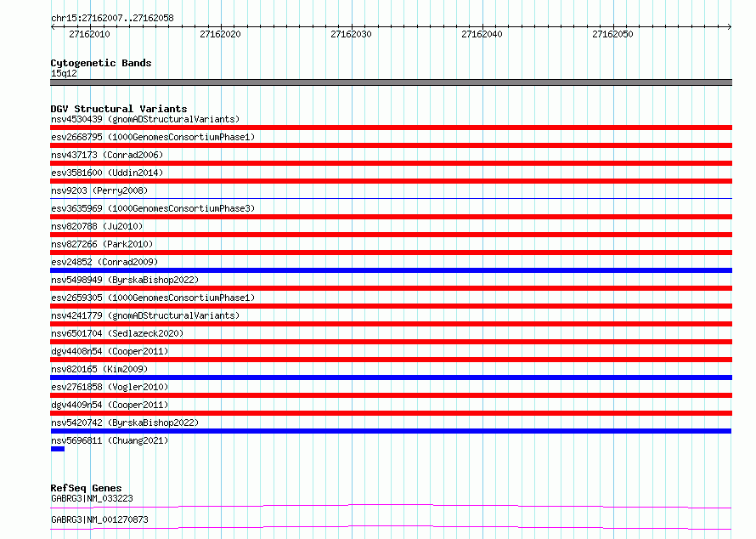This screenshot has height=539, width=756.
Task: Click the thin blue nsv9203 variant line
Action: point(391,198)
